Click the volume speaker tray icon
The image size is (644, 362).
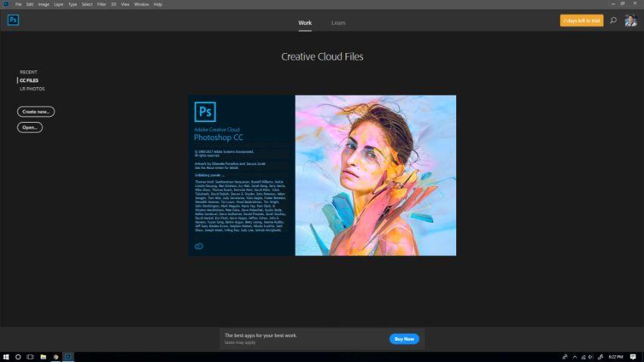tap(591, 357)
